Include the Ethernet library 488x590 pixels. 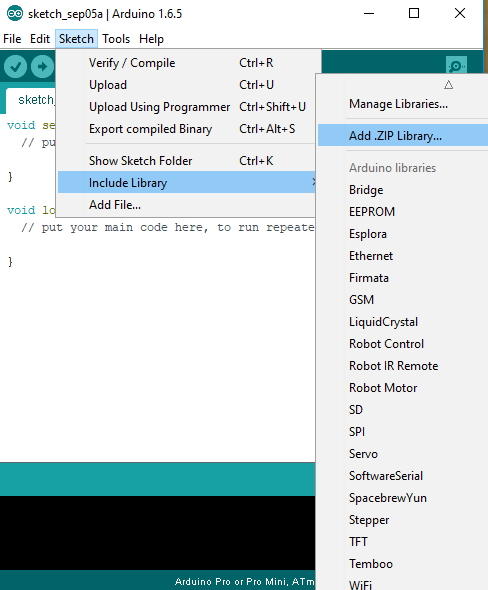403,256
